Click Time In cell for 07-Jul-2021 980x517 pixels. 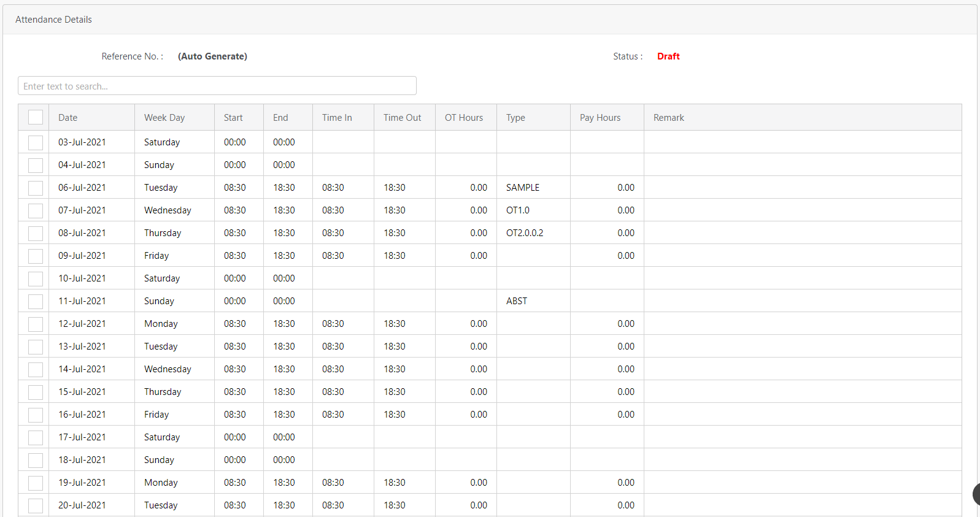click(x=343, y=210)
